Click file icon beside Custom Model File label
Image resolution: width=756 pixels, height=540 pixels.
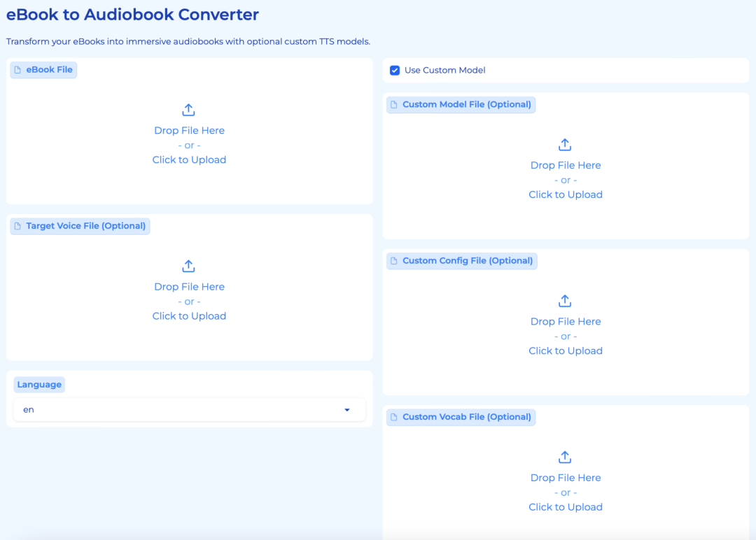[x=394, y=105]
